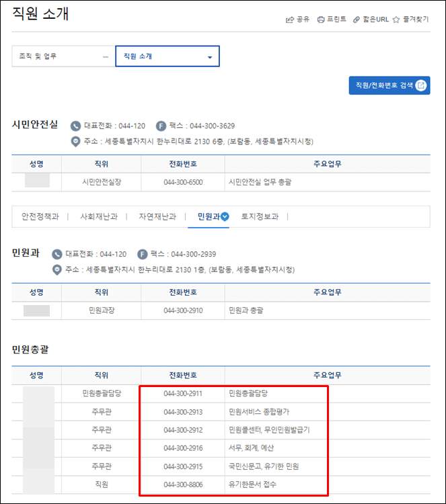This screenshot has width=446, height=504.
Task: Click the 직원 소개 page heading
Action: [x=40, y=14]
